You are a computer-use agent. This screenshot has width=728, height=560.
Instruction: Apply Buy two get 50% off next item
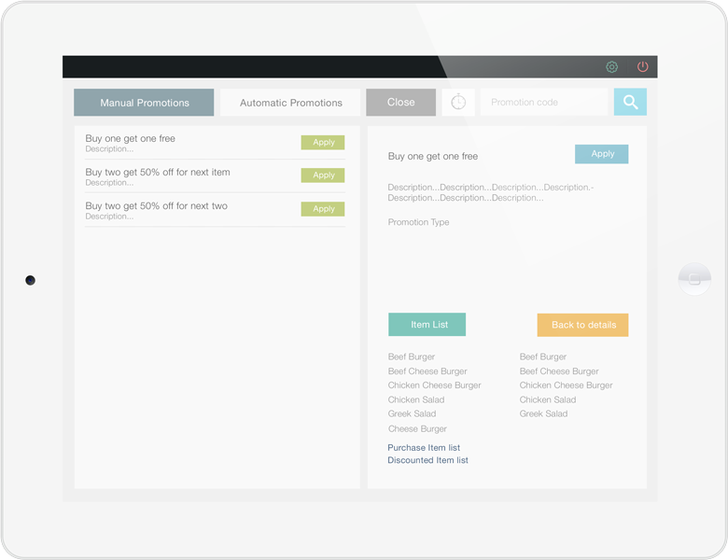[323, 175]
